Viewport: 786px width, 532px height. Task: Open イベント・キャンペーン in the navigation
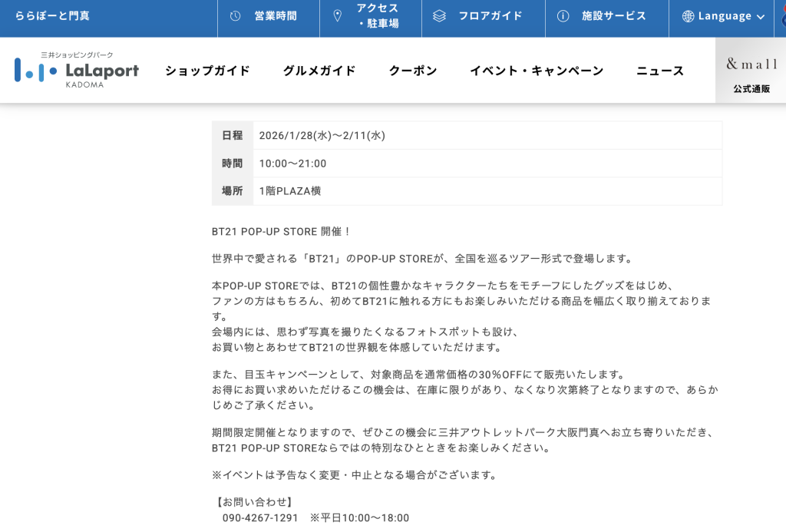(537, 71)
